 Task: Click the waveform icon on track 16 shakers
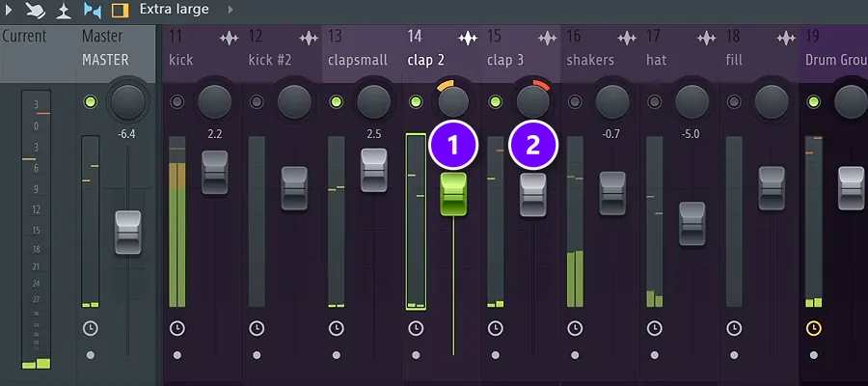point(627,39)
